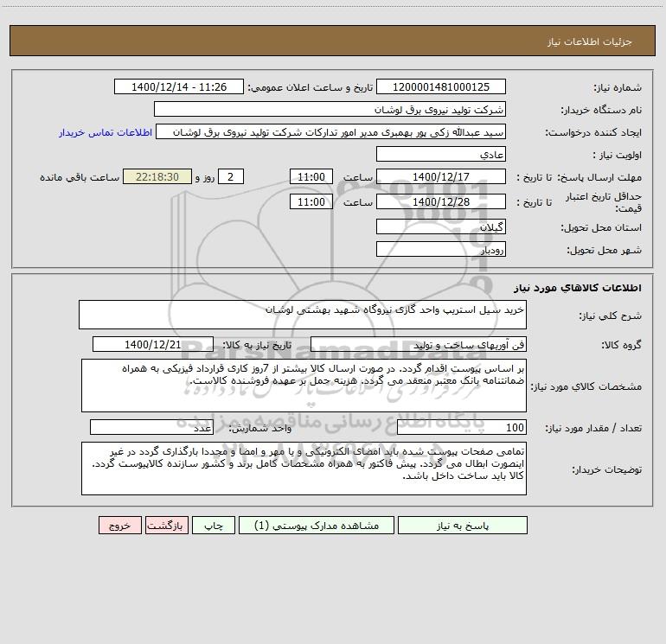
Task: Click the بازگشت back button
Action: coord(166,525)
